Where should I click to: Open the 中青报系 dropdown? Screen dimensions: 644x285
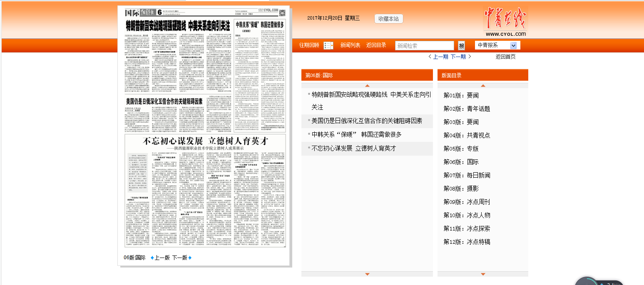tap(497, 45)
